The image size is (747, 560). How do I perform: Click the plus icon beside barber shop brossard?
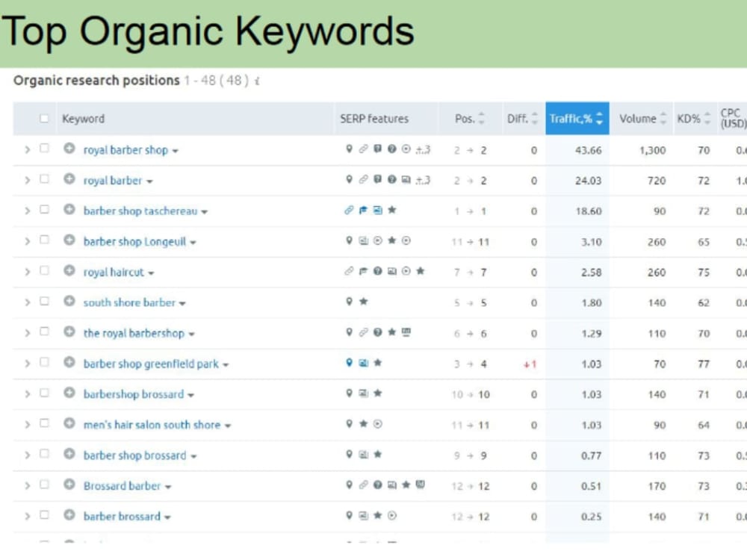point(69,454)
